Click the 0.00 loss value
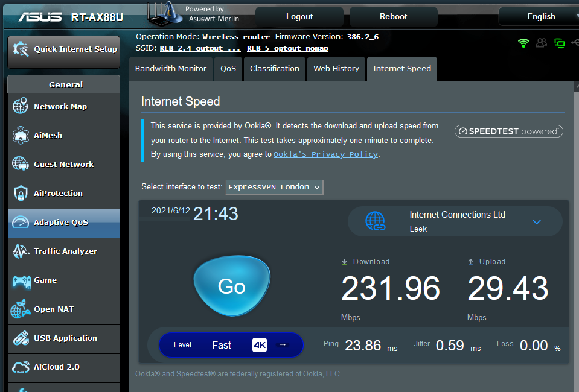579x392 pixels. pos(534,346)
